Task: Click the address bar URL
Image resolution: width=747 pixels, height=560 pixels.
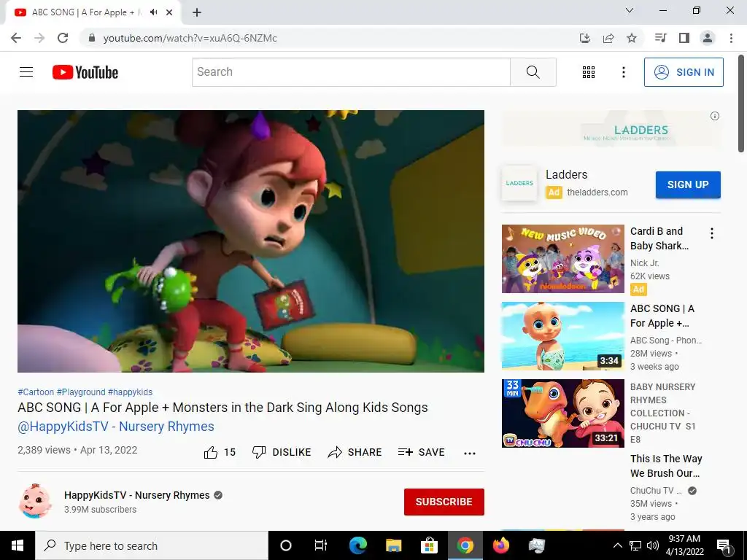Action: pyautogui.click(x=190, y=38)
